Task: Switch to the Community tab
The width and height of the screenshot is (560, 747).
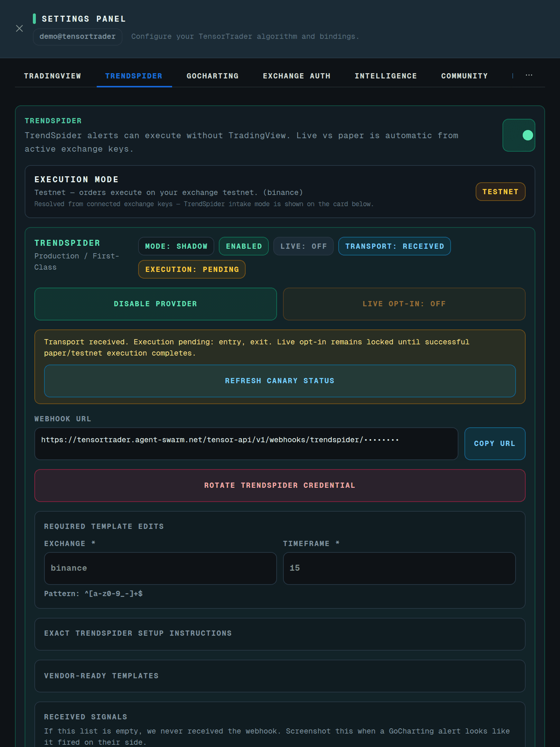Action: 465,76
